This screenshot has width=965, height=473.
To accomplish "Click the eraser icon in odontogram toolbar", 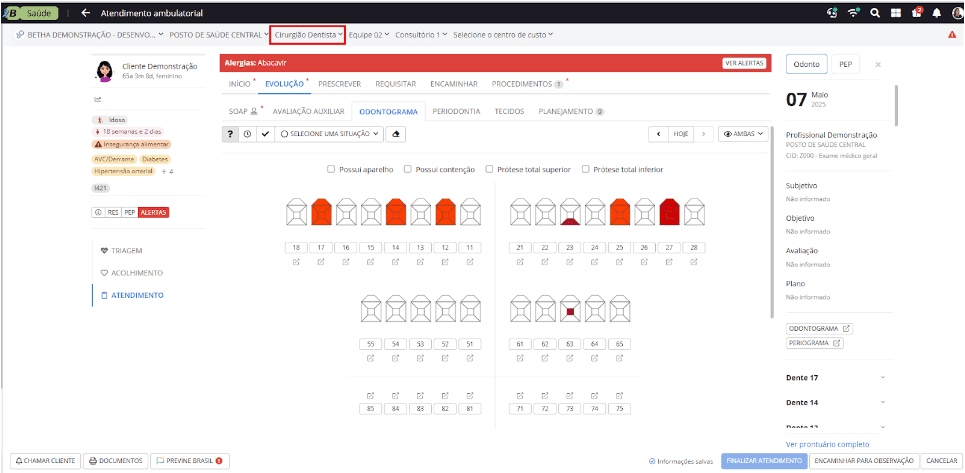I will tap(397, 133).
